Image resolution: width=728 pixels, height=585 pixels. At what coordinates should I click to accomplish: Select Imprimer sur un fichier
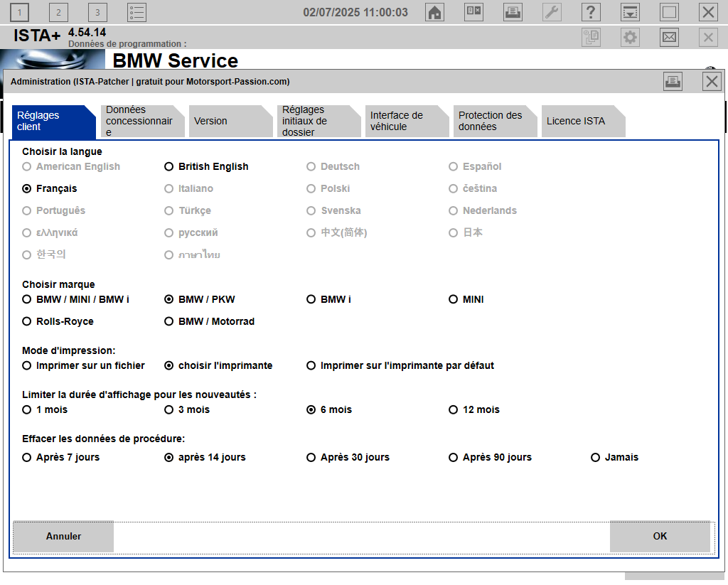84,366
